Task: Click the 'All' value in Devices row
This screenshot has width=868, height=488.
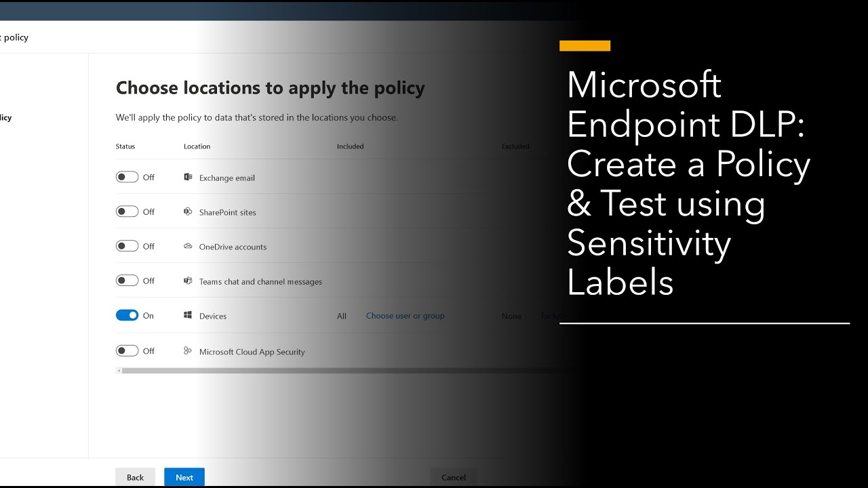Action: [x=342, y=316]
